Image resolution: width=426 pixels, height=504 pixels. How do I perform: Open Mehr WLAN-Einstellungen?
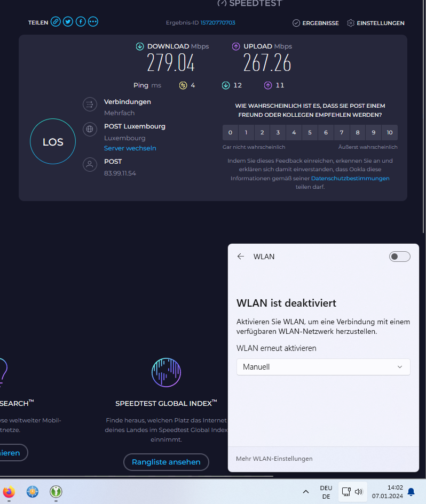pos(274,459)
